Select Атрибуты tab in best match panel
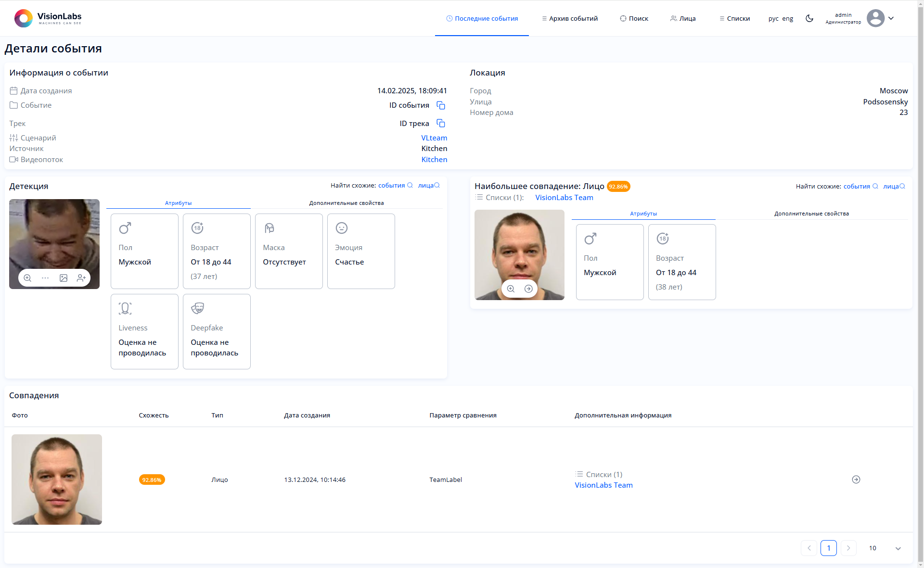Screen dimensions: 924x568 pos(643,214)
